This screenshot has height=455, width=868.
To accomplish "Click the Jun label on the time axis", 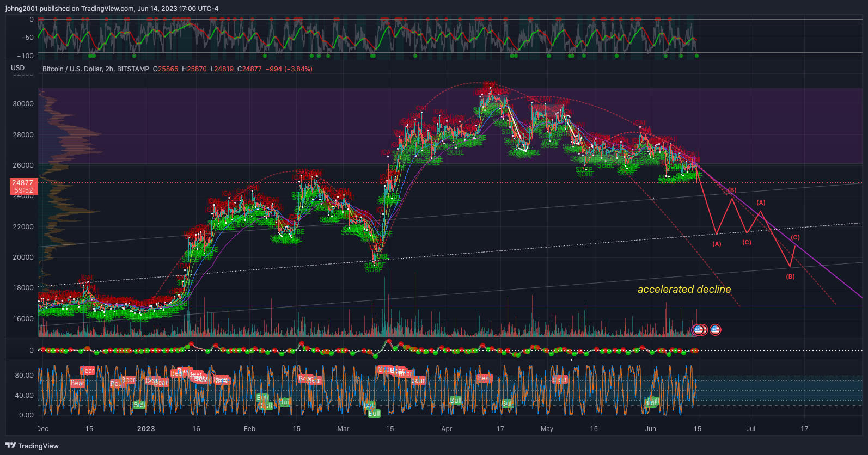I will [651, 429].
